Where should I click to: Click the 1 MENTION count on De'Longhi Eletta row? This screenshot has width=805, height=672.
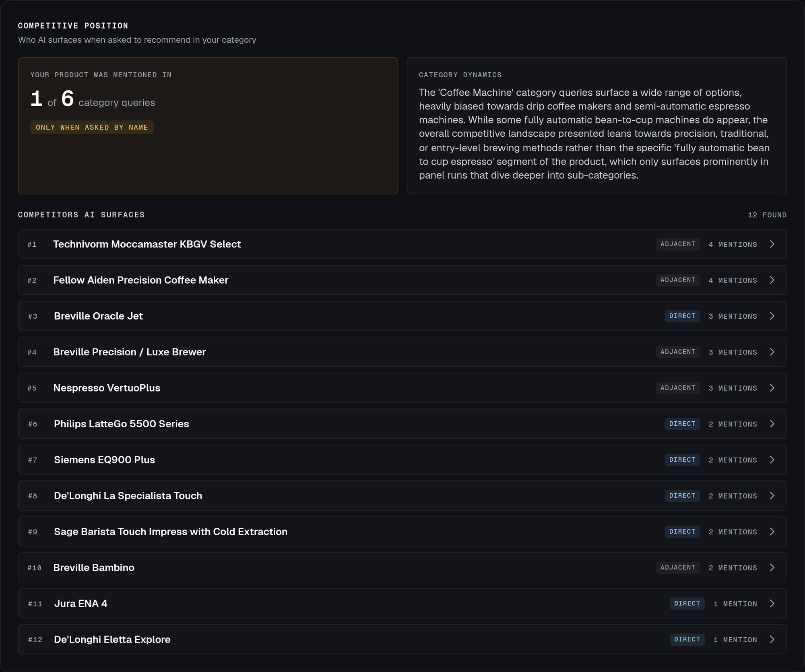point(735,639)
